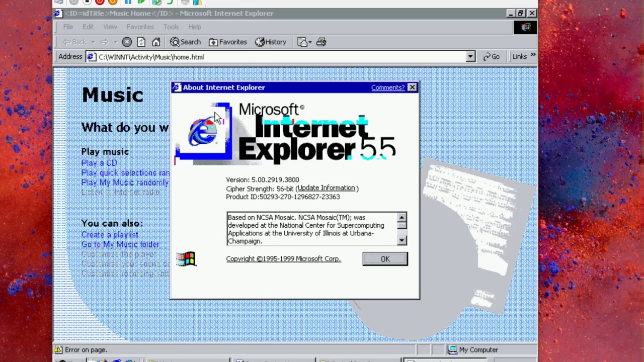Open the Mail button dropdown arrow
The width and height of the screenshot is (644, 362).
pyautogui.click(x=310, y=42)
